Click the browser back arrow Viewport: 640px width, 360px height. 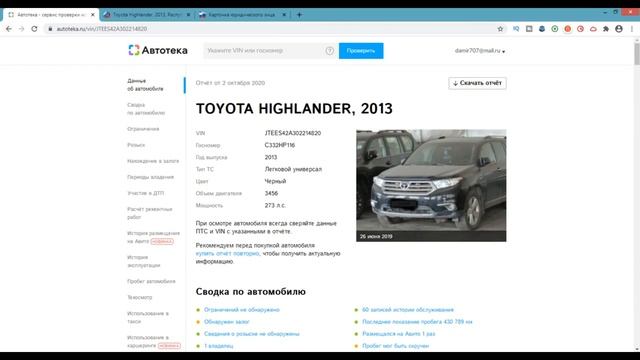coord(9,29)
